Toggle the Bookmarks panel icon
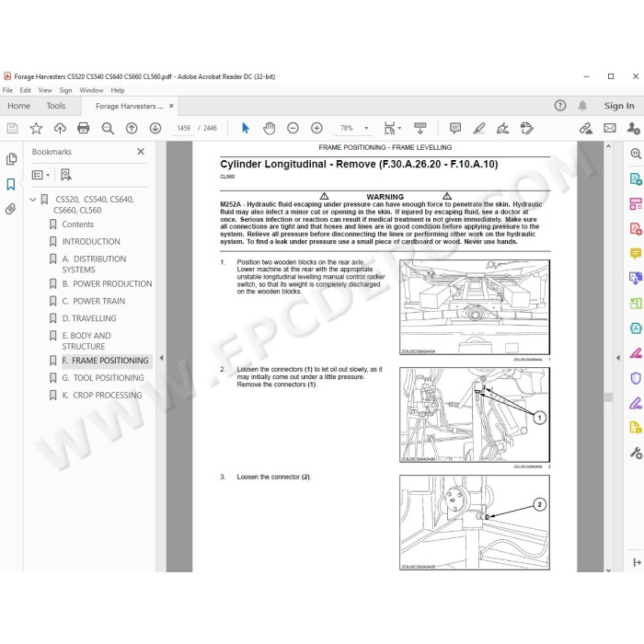The height and width of the screenshot is (644, 644). click(11, 184)
